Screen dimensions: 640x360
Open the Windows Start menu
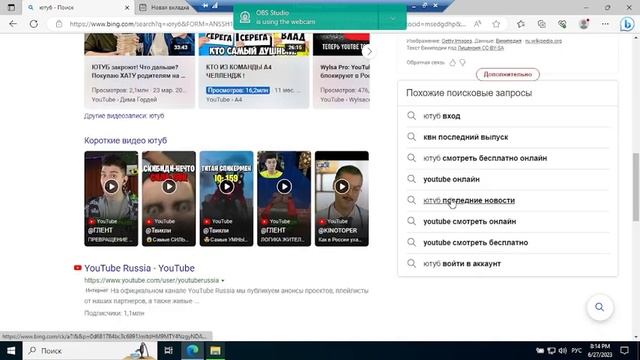(x=11, y=351)
